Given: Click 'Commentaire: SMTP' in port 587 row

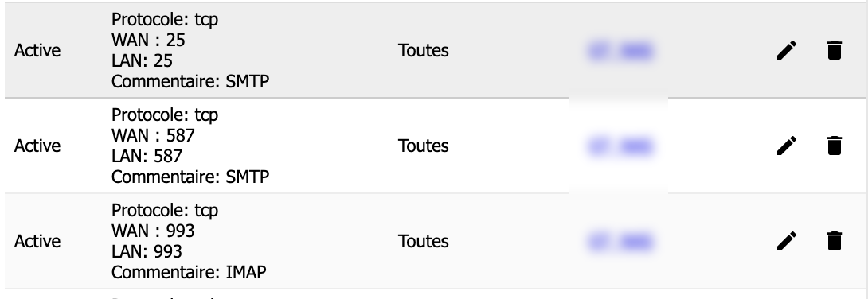Looking at the screenshot, I should [x=190, y=177].
